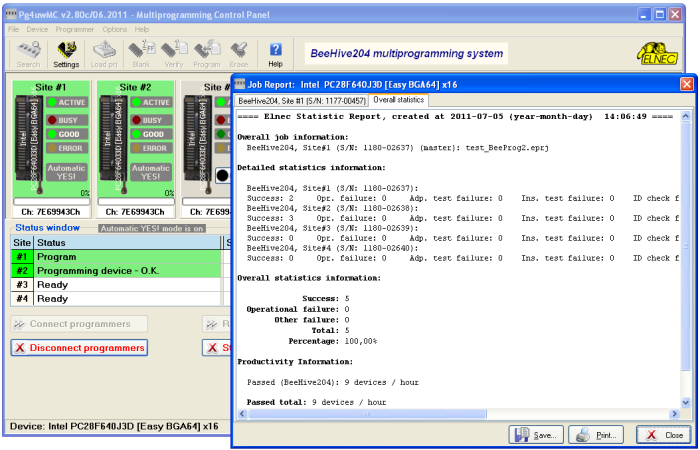This screenshot has height=450, width=700.
Task: Click the Site #2 progress bar
Action: [136, 202]
